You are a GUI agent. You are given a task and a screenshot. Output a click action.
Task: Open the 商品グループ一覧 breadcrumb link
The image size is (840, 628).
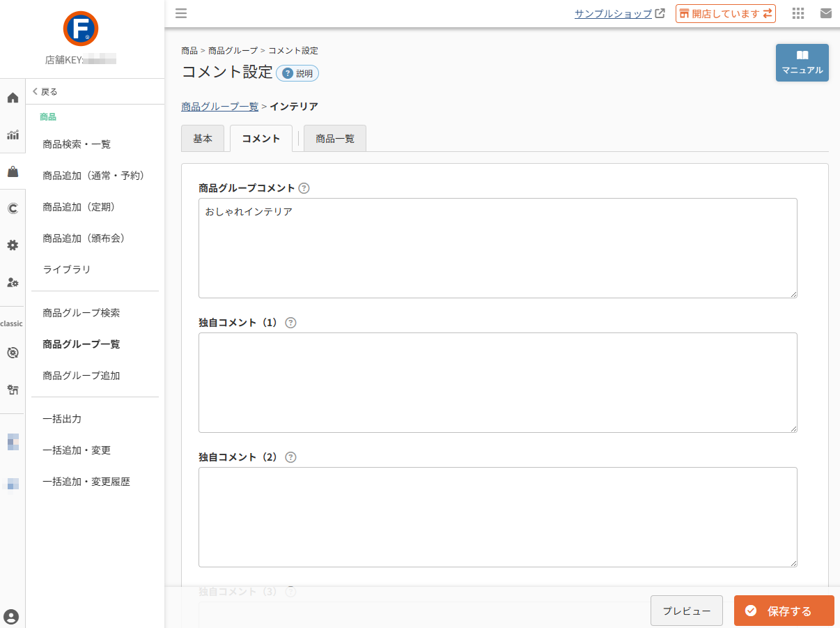tap(220, 107)
